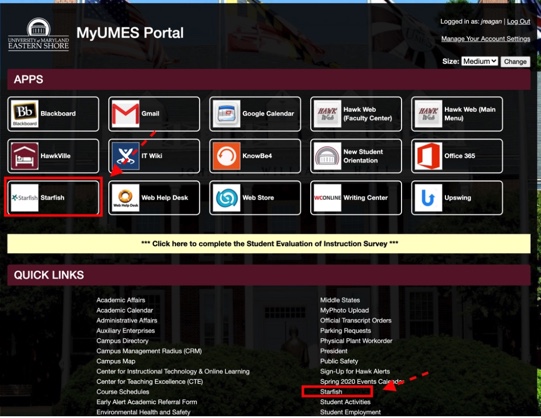This screenshot has height=418, width=541.
Task: Open the Academic Calendar quick link
Action: [125, 310]
